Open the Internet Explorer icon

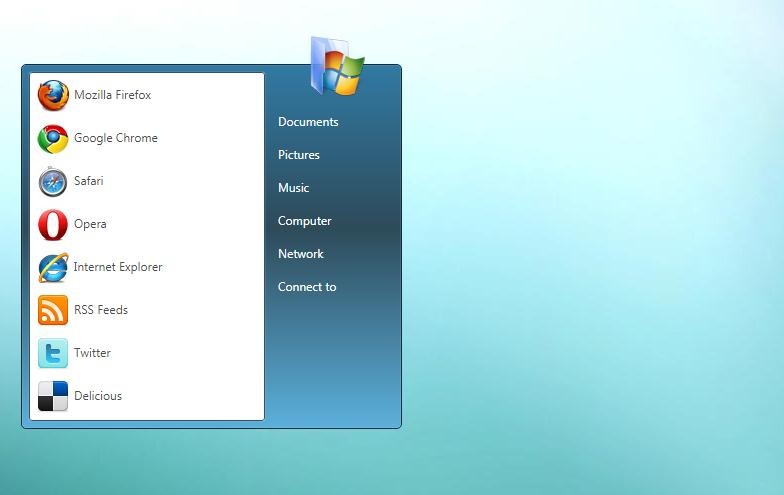point(53,268)
